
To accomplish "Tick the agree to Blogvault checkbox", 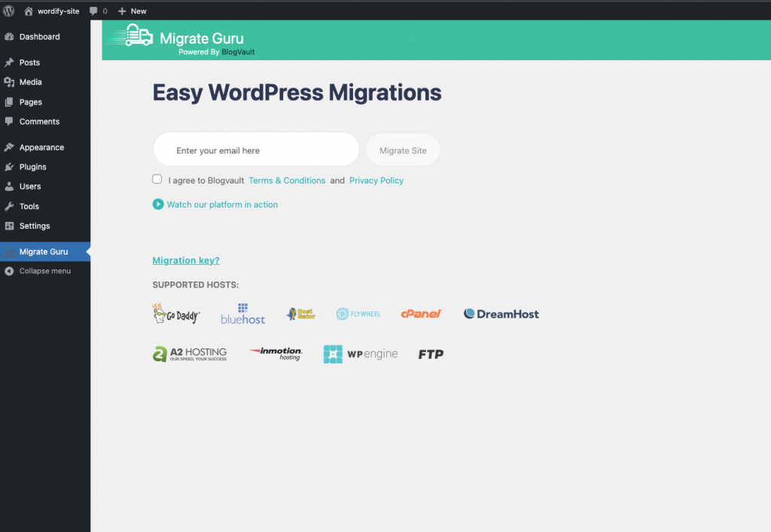I will pyautogui.click(x=157, y=179).
